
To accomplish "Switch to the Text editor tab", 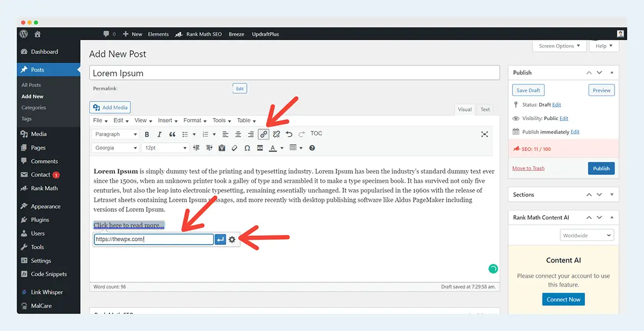I will click(x=485, y=109).
